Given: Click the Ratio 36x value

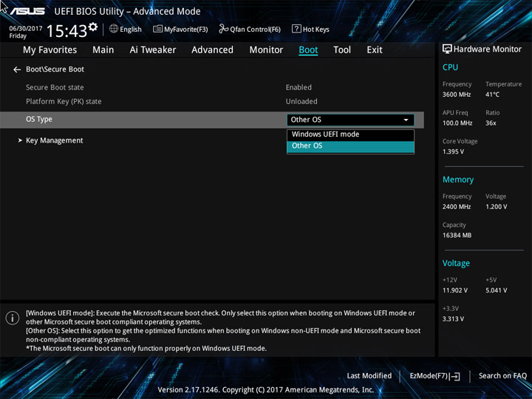Looking at the screenshot, I should coord(491,123).
